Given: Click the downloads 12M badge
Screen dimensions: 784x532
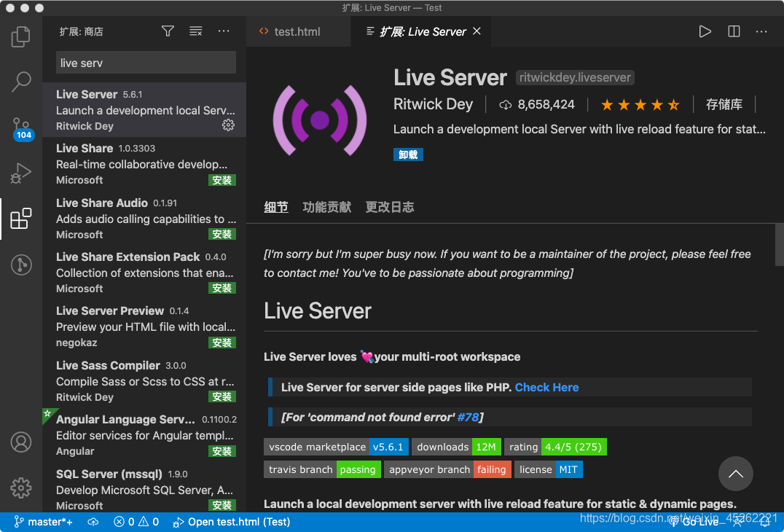Looking at the screenshot, I should tap(457, 447).
